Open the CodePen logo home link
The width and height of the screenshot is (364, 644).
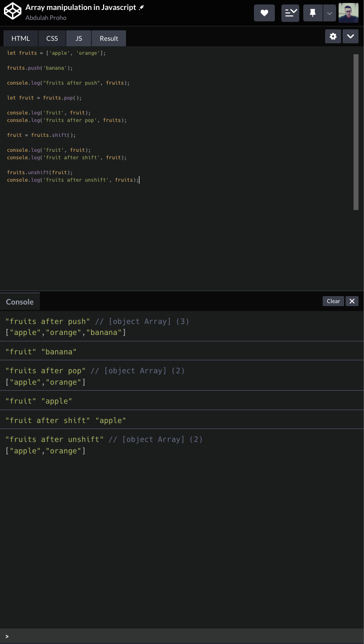[12, 12]
